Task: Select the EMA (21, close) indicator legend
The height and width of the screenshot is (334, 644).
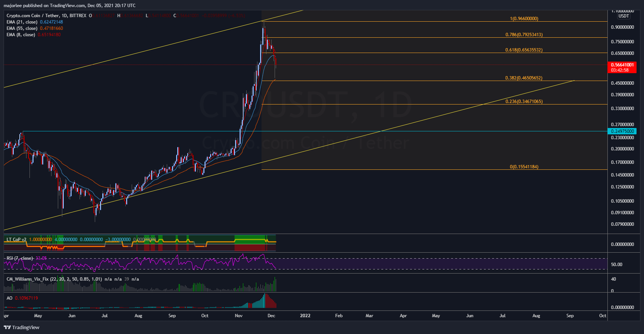Action: (x=22, y=22)
